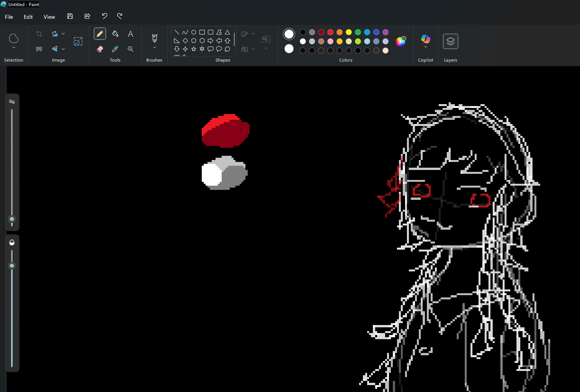Pick the Right arrow shape
This screenshot has height=392, width=580.
pyautogui.click(x=211, y=41)
